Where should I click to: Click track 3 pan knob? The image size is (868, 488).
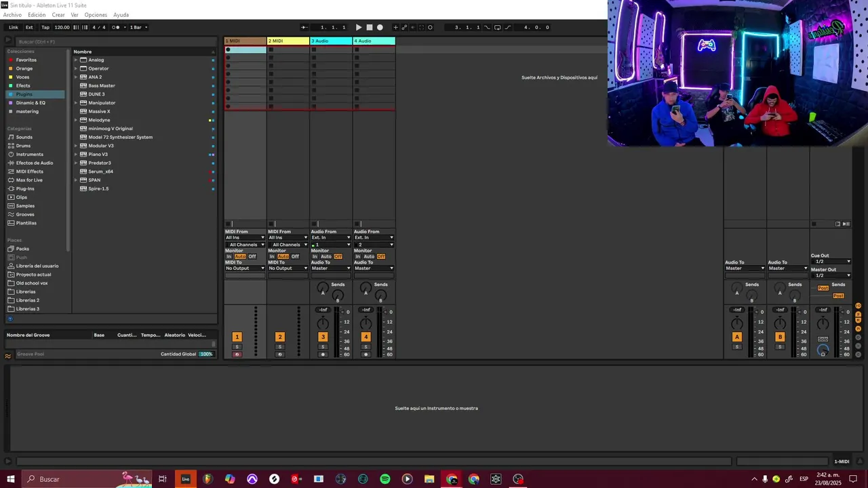(323, 324)
